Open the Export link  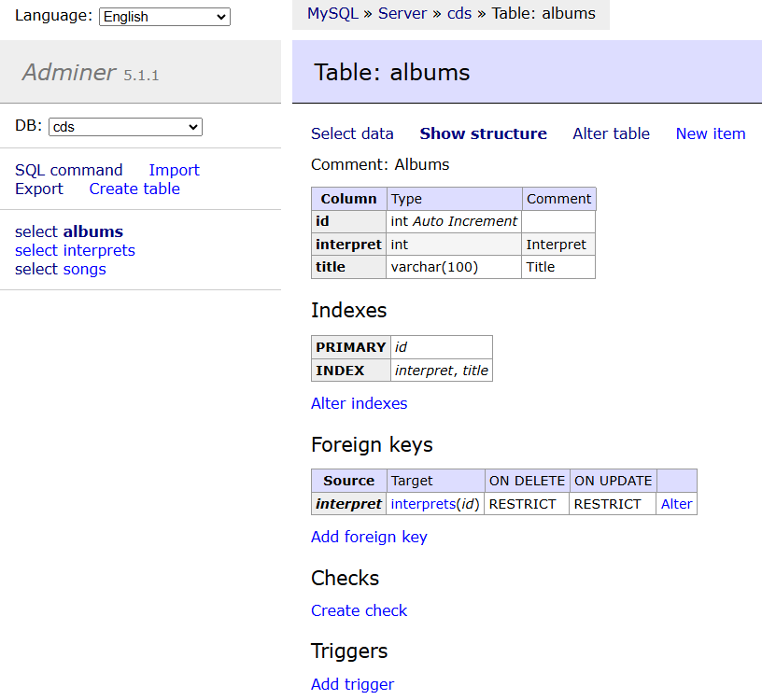pyautogui.click(x=39, y=189)
